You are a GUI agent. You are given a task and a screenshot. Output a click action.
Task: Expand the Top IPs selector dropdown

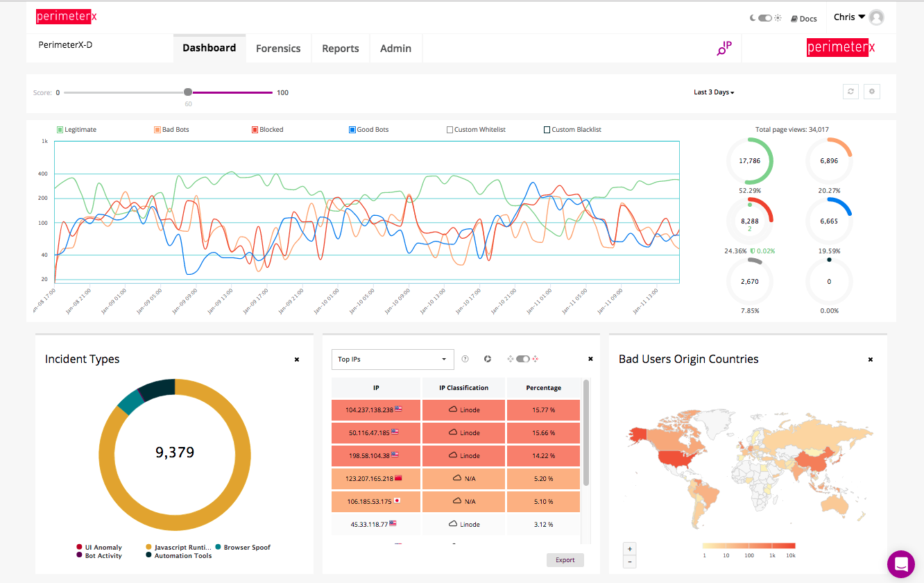pyautogui.click(x=393, y=360)
